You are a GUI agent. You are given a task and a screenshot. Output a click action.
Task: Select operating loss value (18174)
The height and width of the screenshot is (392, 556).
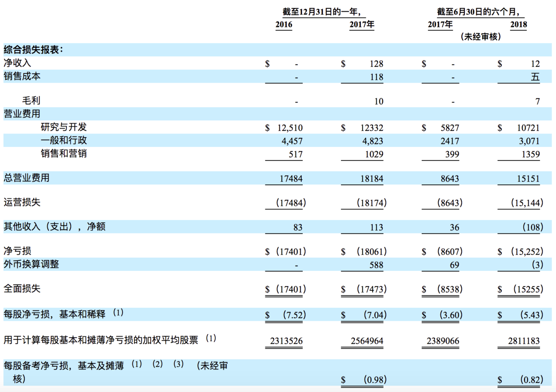coord(371,203)
